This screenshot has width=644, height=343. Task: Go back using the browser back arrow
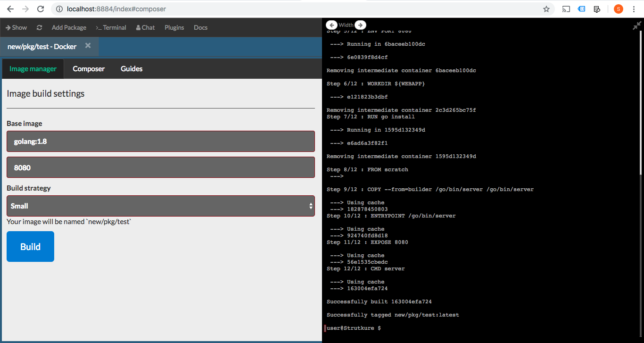point(10,9)
